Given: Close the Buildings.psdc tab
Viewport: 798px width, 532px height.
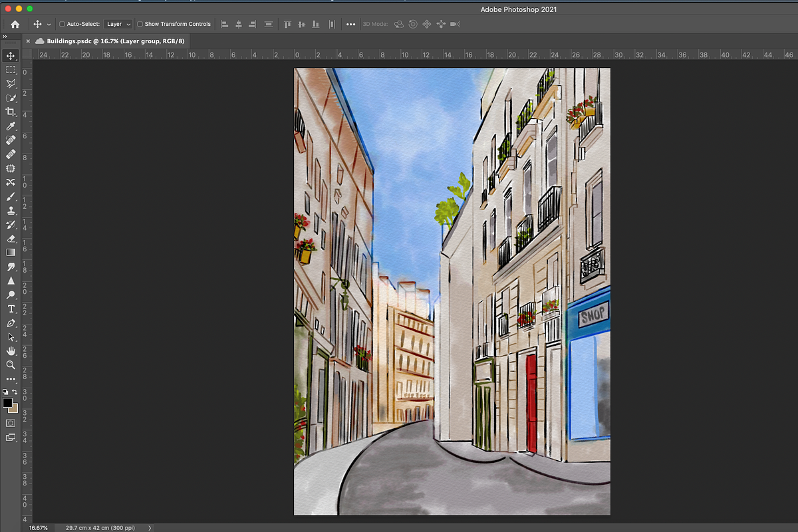Looking at the screenshot, I should click(28, 41).
